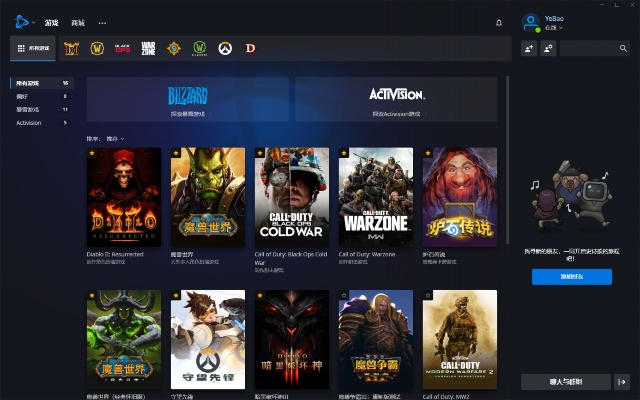This screenshot has width=640, height=400.
Task: Click the add friend icon
Action: pyautogui.click(x=530, y=48)
